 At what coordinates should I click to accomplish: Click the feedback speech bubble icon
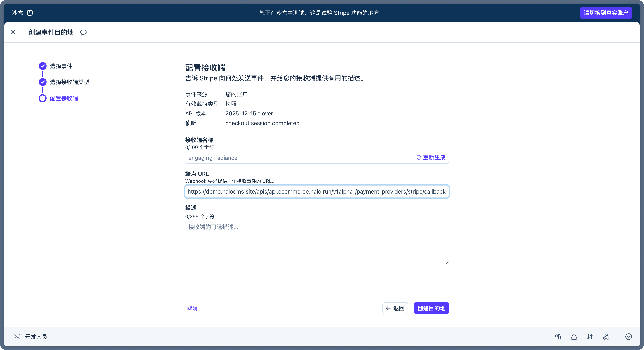(x=83, y=32)
